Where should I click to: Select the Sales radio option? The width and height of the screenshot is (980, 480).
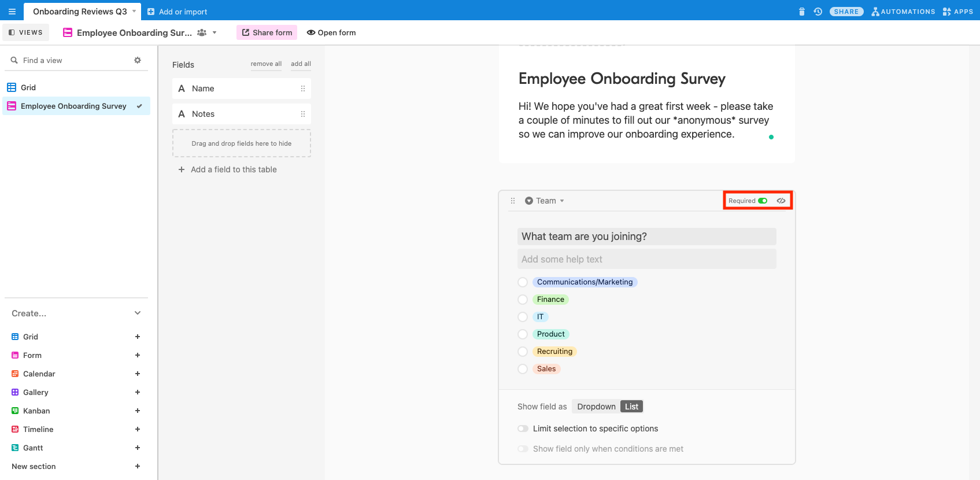523,369
